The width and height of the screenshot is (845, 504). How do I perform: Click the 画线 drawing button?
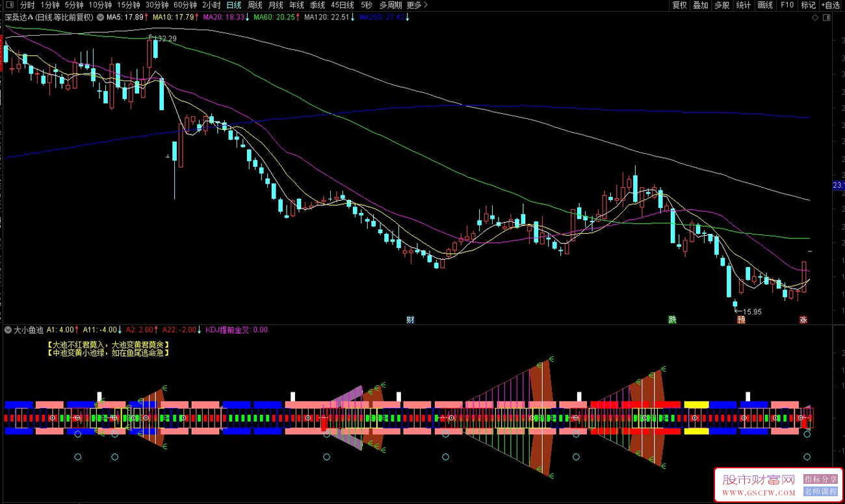click(x=765, y=5)
